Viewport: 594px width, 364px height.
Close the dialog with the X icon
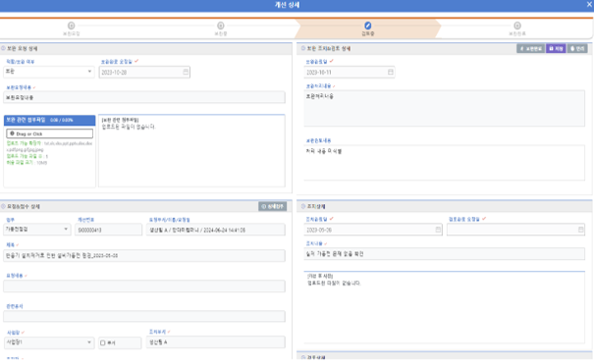tap(589, 5)
